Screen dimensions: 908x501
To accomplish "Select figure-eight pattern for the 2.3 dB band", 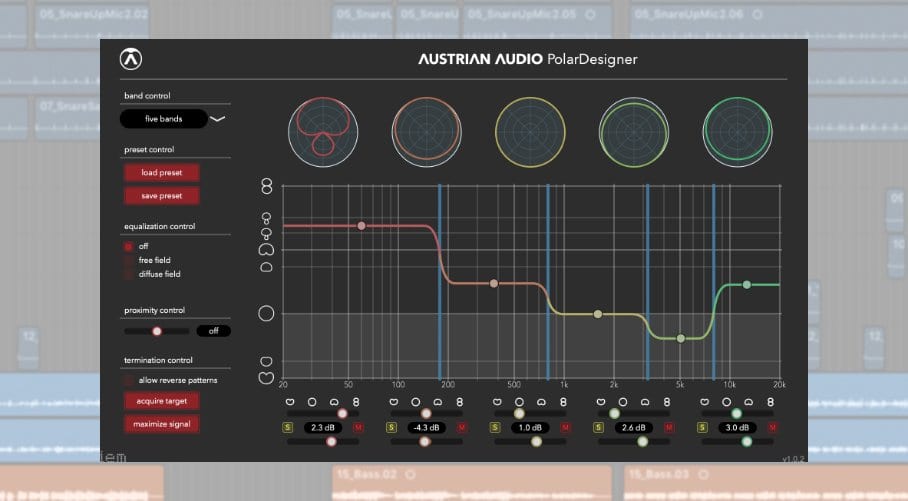I will tap(356, 401).
